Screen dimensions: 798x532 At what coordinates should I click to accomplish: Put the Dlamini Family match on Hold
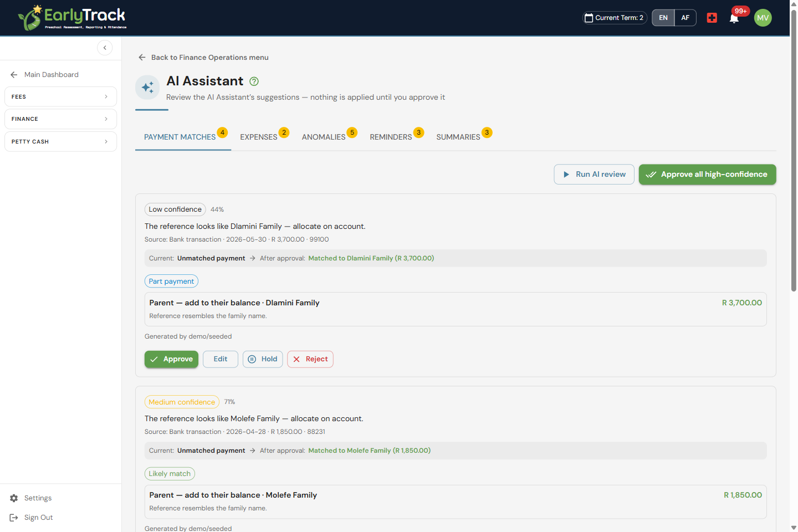(x=263, y=359)
